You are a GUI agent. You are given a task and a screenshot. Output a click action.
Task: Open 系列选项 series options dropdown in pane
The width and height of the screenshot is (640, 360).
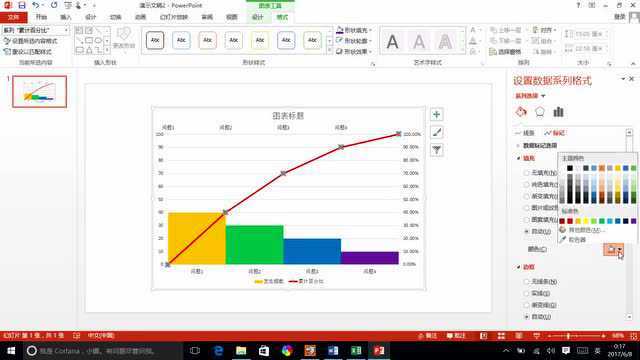click(x=530, y=96)
